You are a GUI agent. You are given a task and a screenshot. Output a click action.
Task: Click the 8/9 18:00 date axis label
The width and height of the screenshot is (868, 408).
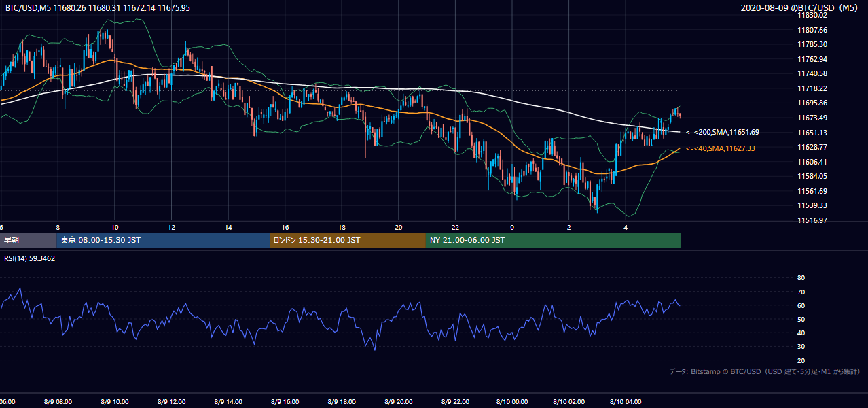click(341, 402)
